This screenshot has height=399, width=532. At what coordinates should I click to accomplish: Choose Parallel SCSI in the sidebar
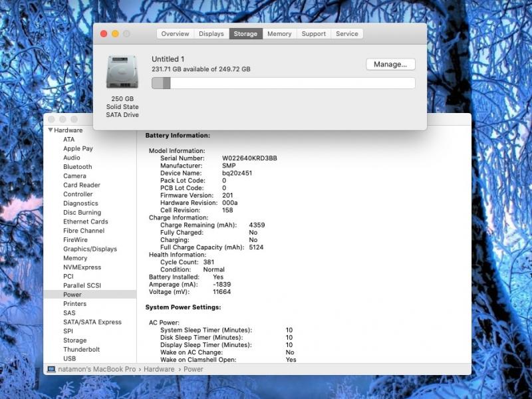[x=82, y=285]
